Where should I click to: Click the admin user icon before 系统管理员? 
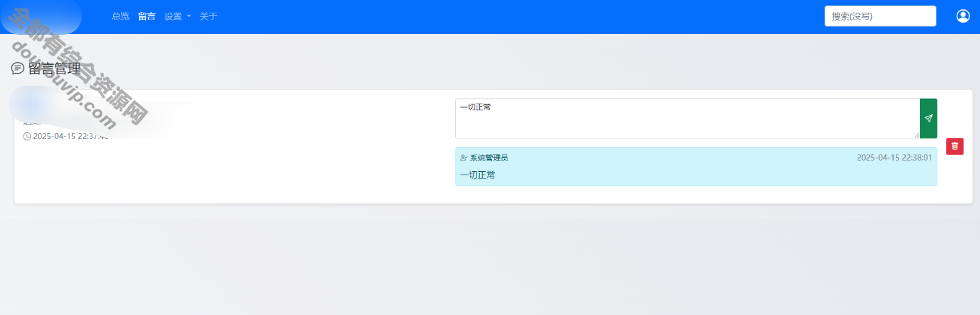[464, 159]
